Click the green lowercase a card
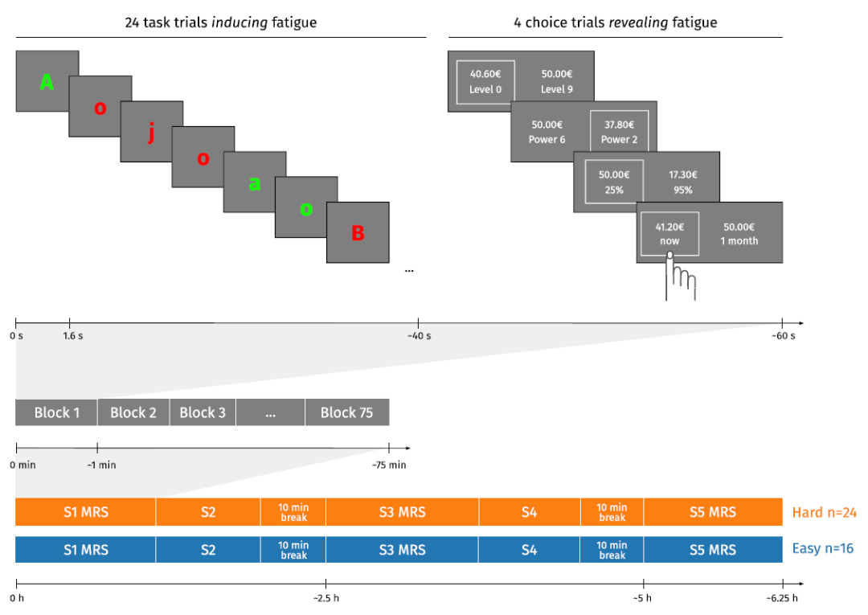 point(255,182)
